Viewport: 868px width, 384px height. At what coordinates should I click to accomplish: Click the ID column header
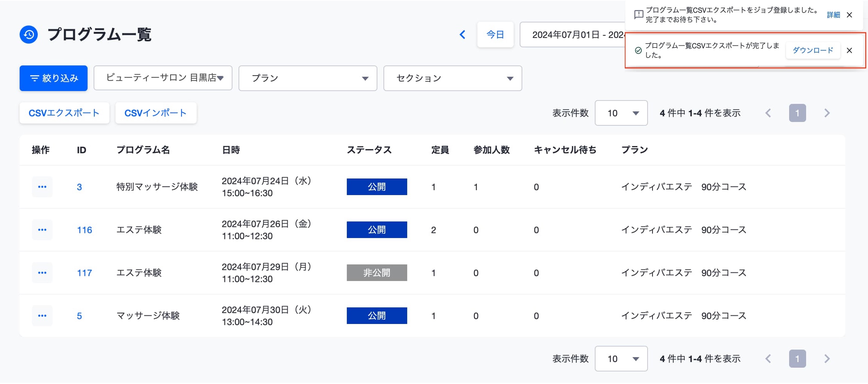click(x=81, y=150)
